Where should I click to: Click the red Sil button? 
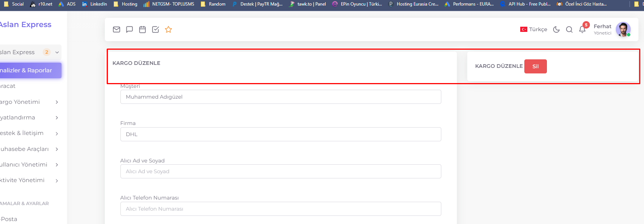pos(535,66)
